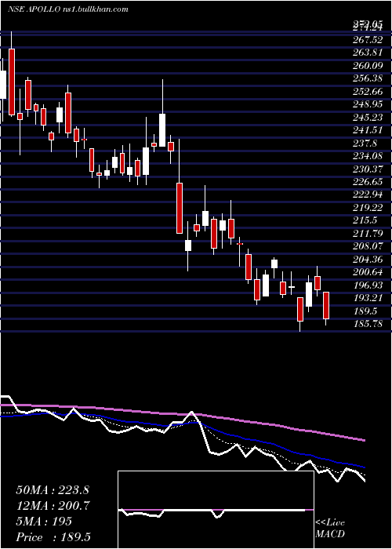This screenshot has height=549, width=392.
Task: Click the 248.95 price axis label
Action: (368, 104)
